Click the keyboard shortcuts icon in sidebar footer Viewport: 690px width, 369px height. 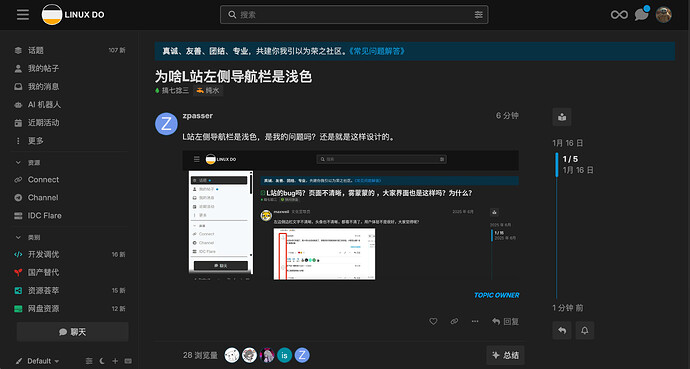(x=128, y=361)
